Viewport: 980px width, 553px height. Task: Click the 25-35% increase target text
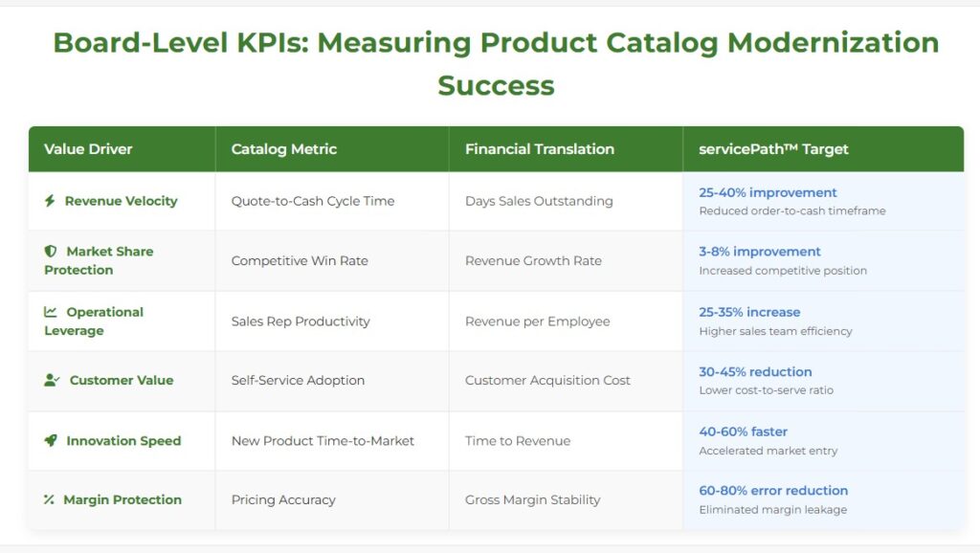tap(749, 312)
